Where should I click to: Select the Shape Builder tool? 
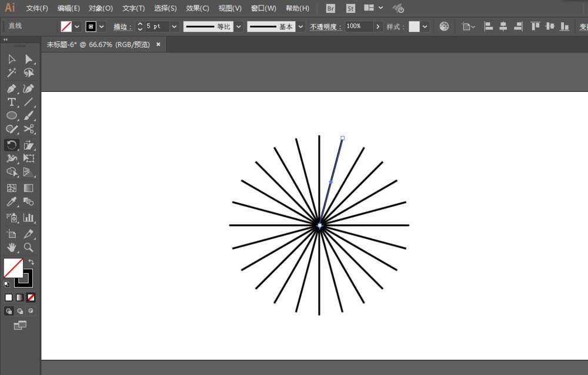click(12, 172)
